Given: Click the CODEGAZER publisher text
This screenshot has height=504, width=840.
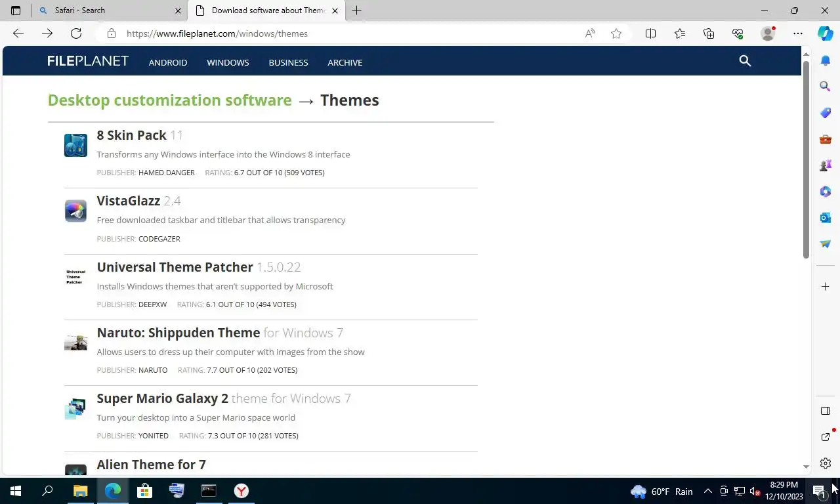Looking at the screenshot, I should pos(159,239).
